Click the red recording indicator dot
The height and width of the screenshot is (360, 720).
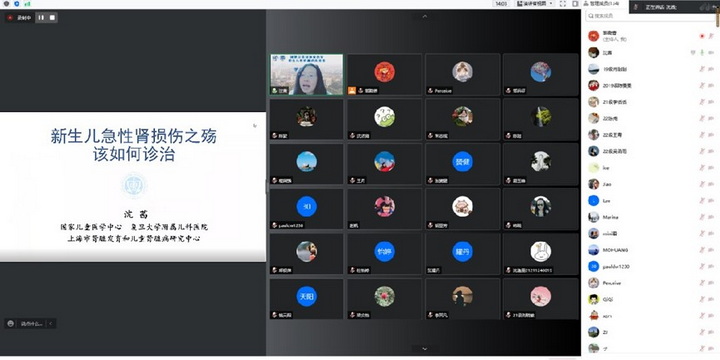click(10, 17)
